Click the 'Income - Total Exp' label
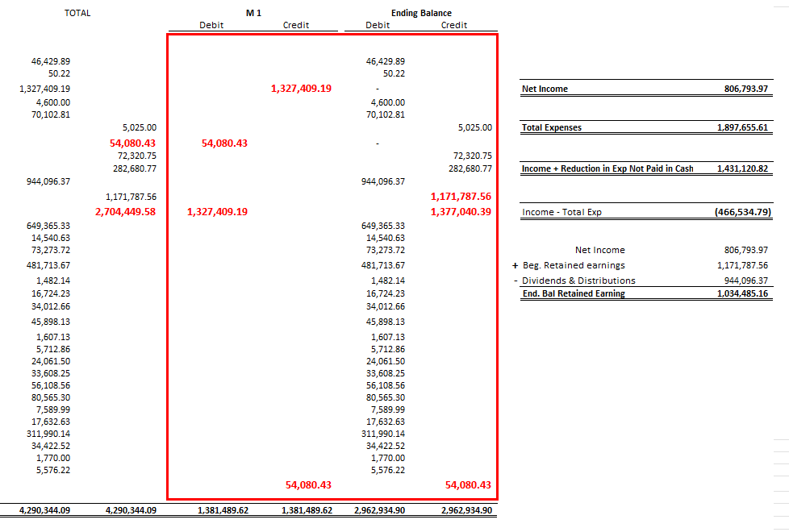The height and width of the screenshot is (532, 789). tap(562, 212)
